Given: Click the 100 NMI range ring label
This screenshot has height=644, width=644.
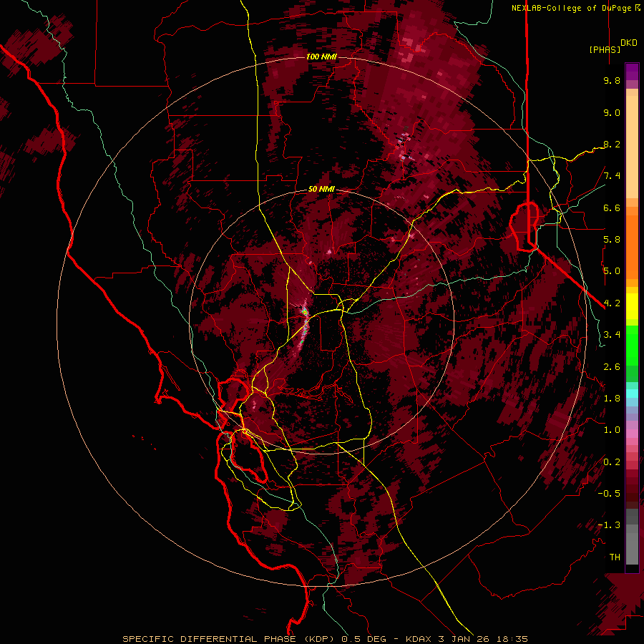Looking at the screenshot, I should (321, 57).
